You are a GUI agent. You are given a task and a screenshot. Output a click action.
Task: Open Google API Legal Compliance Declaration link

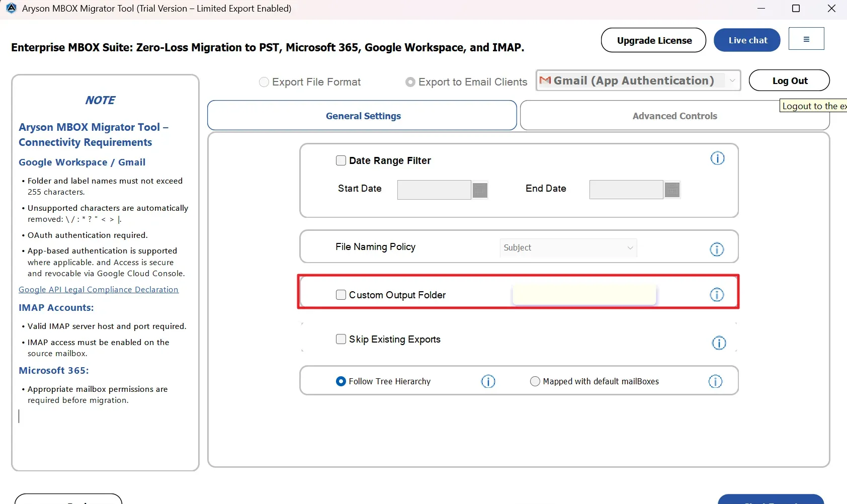point(99,290)
